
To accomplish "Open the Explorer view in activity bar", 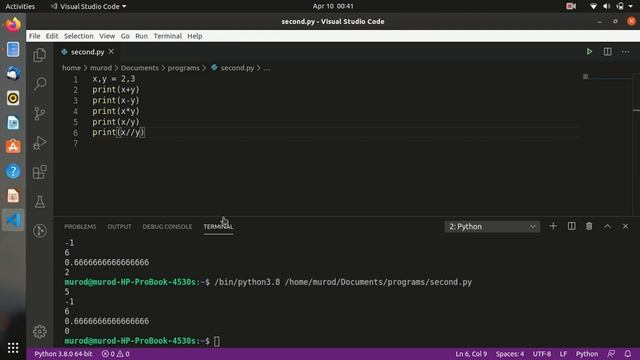I will pyautogui.click(x=40, y=55).
